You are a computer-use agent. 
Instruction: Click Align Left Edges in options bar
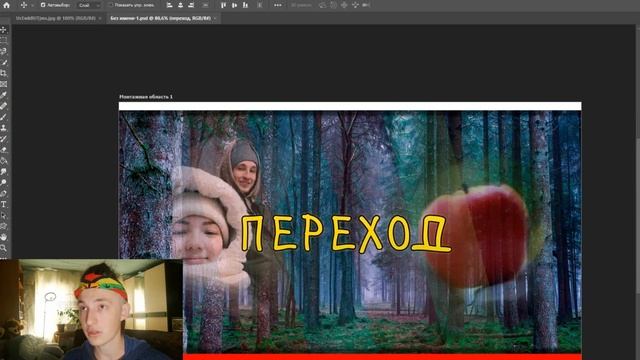169,5
